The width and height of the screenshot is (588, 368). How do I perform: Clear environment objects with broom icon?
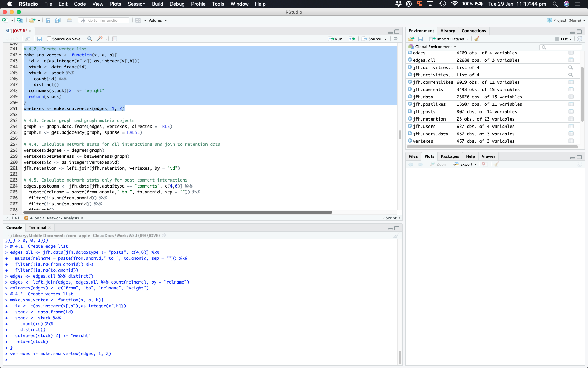pyautogui.click(x=477, y=39)
